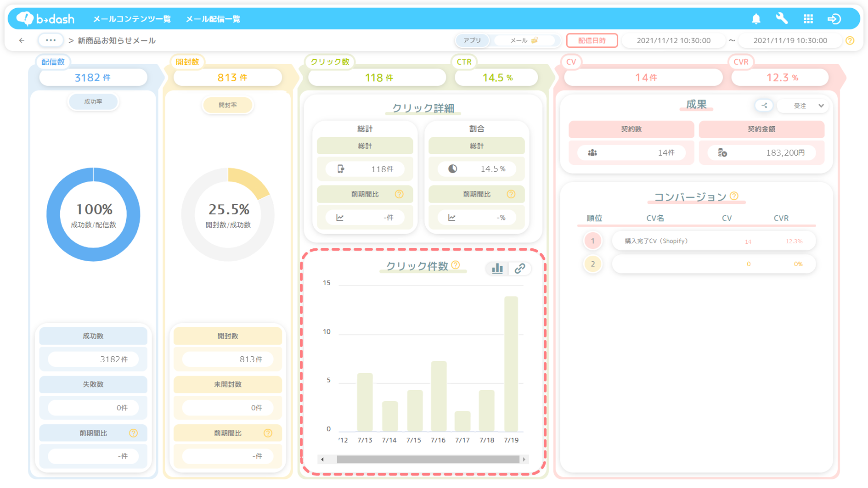Toggle to アプリ mode
This screenshot has height=488, width=868.
point(472,40)
